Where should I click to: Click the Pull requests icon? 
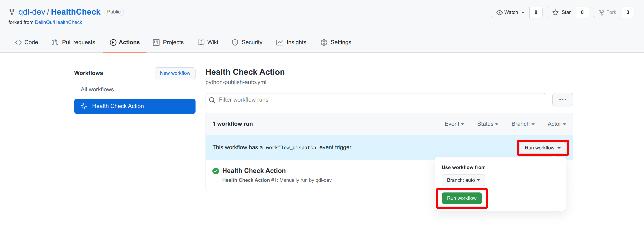point(55,43)
